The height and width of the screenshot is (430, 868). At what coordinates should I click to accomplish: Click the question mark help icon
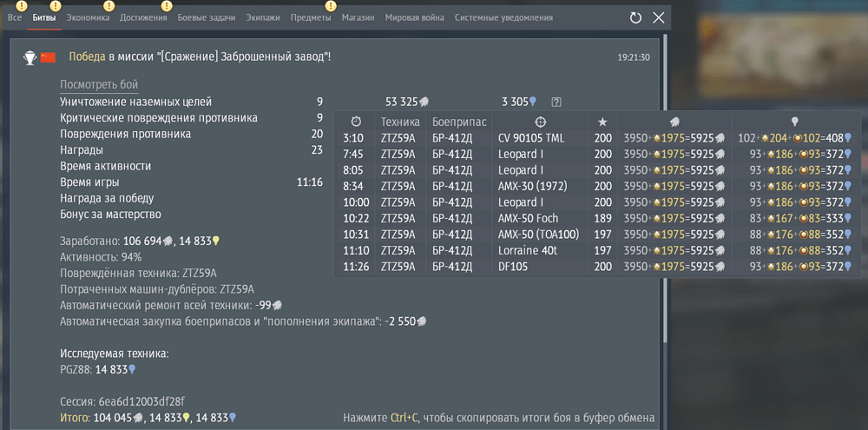click(556, 102)
